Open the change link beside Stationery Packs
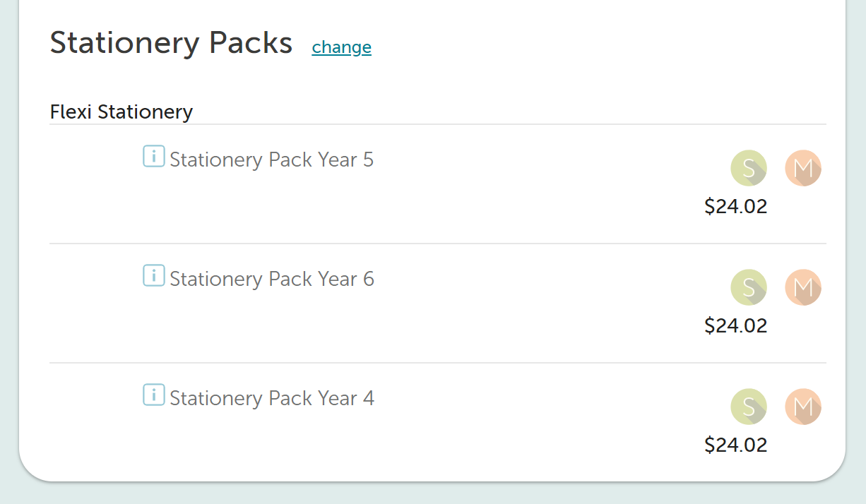 pos(341,47)
